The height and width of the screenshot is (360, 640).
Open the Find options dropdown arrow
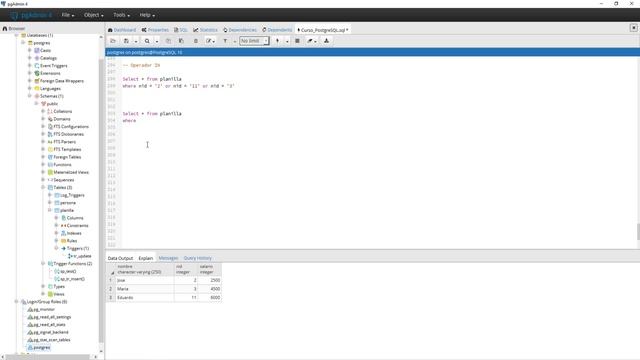[157, 41]
